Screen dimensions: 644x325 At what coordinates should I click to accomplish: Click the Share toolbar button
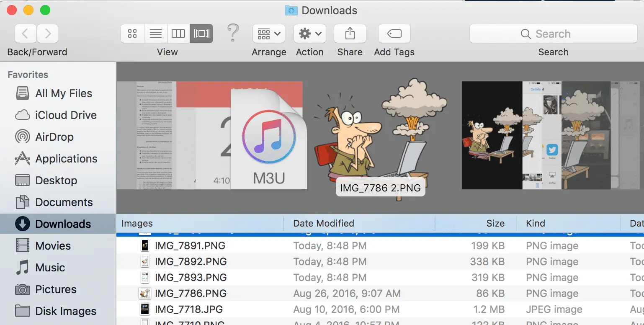(x=350, y=34)
